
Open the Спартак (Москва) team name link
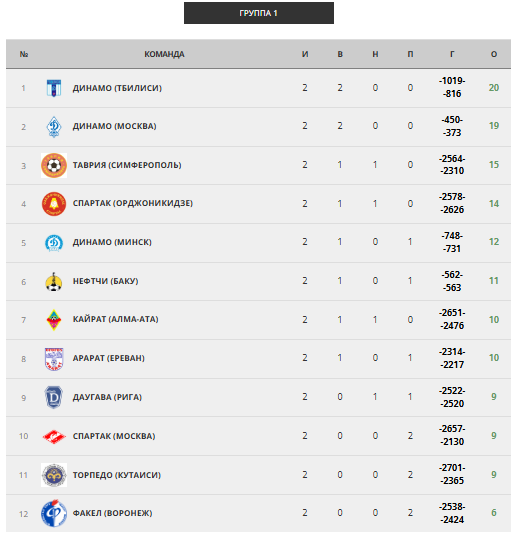click(x=114, y=437)
